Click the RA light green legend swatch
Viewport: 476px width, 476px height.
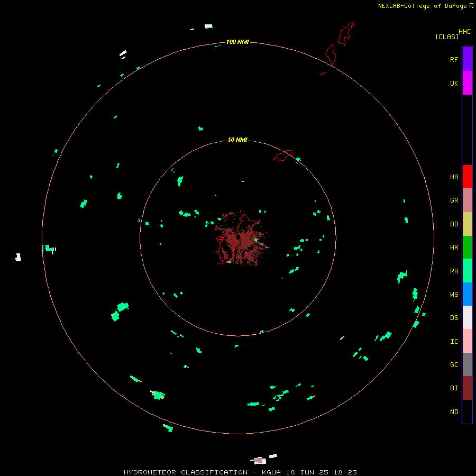coord(467,271)
